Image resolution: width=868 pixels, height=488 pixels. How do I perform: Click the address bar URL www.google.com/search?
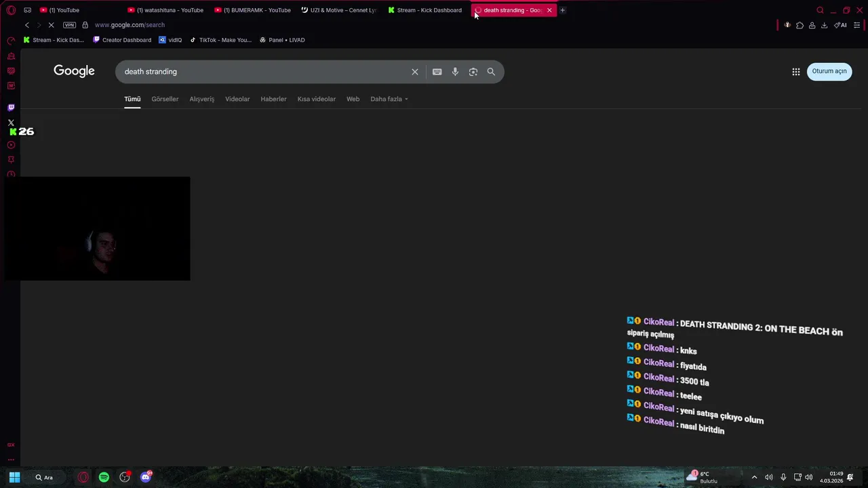130,25
